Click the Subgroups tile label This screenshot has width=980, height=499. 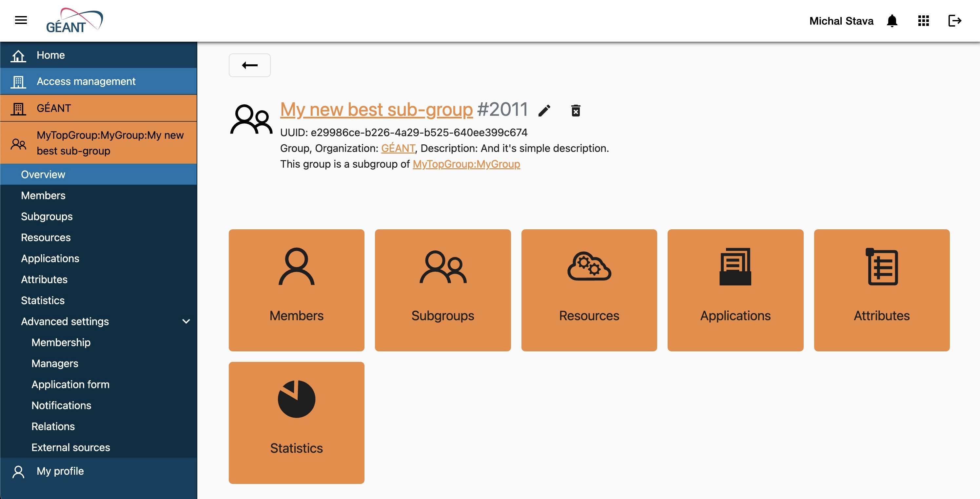[442, 316]
